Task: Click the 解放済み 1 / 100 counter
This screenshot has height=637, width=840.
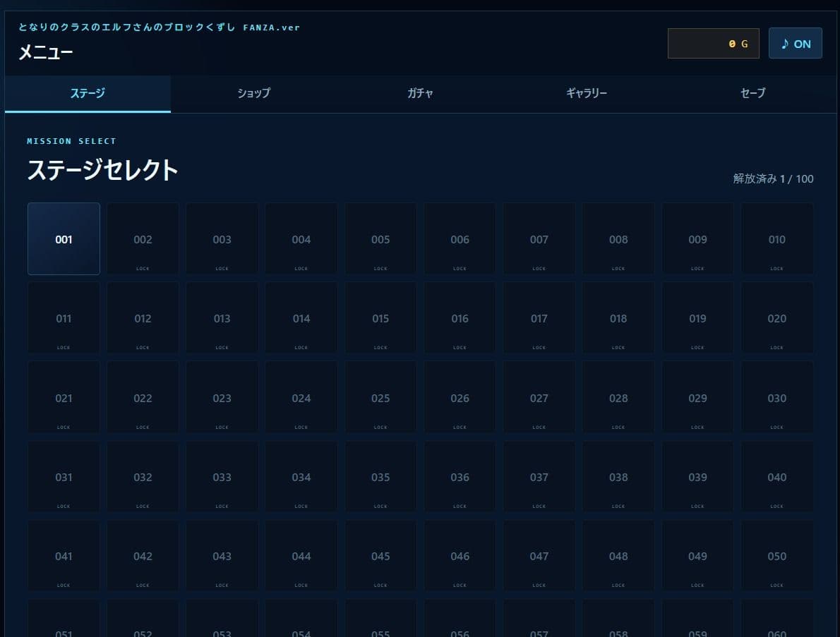Action: coord(773,178)
